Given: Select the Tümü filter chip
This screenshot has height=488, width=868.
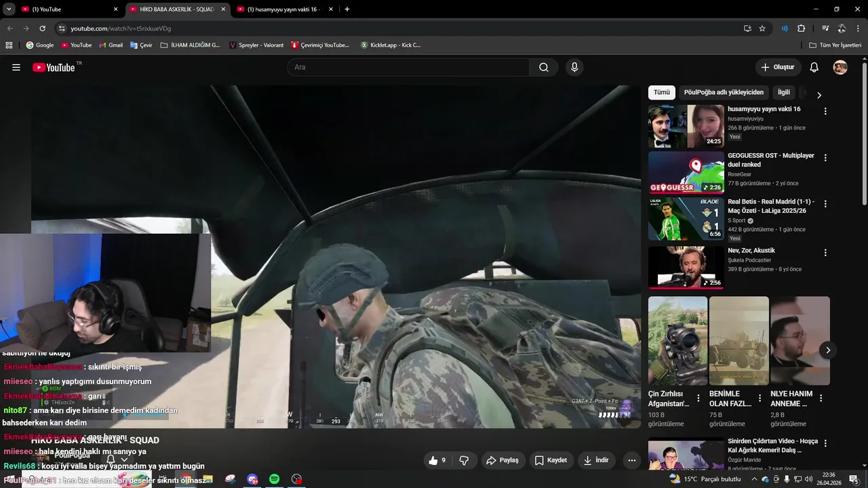Looking at the screenshot, I should 662,92.
